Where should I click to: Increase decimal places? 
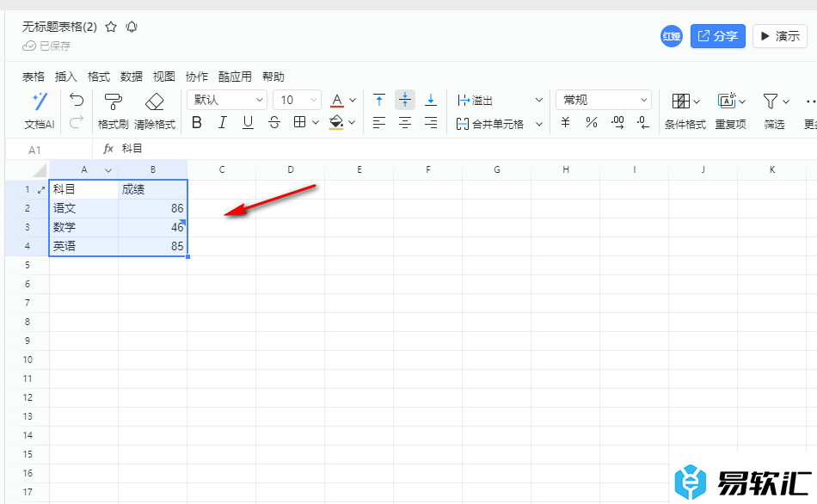tap(617, 122)
